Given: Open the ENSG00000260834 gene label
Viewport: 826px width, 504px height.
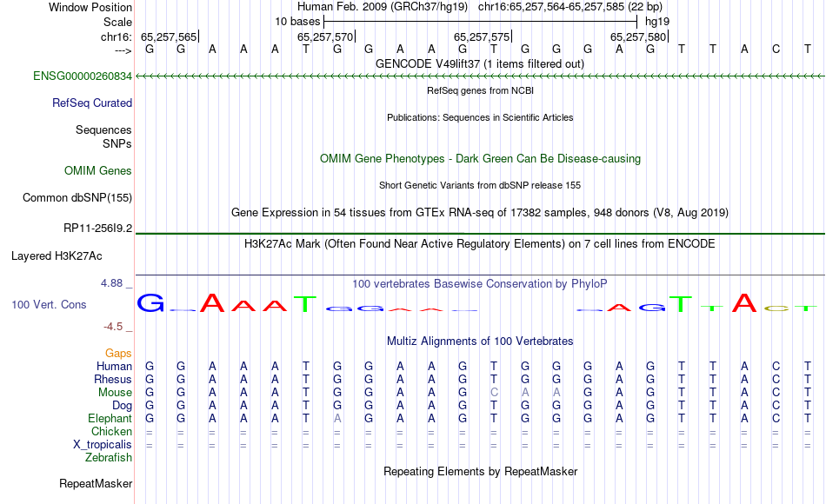Looking at the screenshot, I should [83, 76].
